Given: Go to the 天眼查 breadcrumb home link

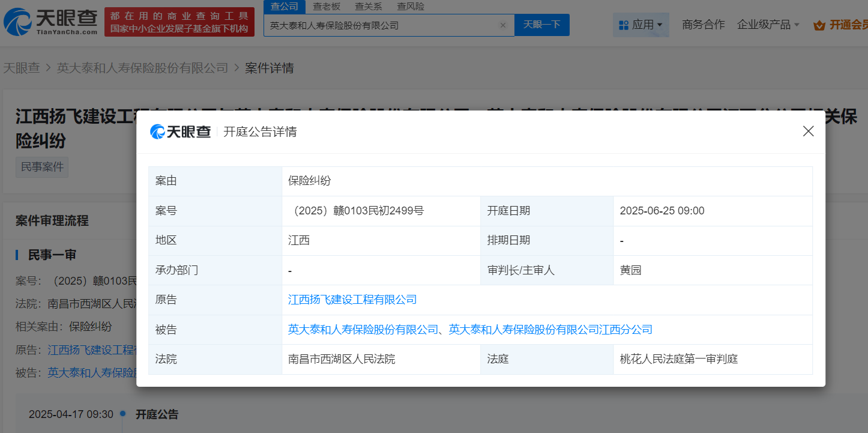Looking at the screenshot, I should 22,68.
